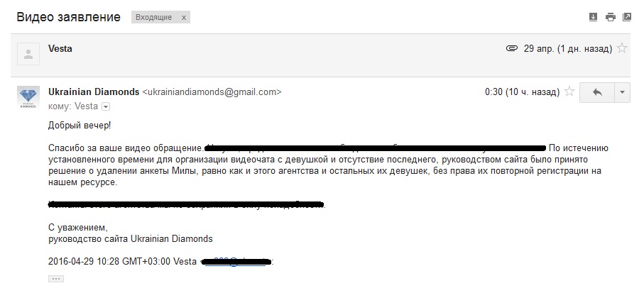The image size is (644, 293).
Task: Expand the collapsed Vesta message
Action: (x=284, y=49)
